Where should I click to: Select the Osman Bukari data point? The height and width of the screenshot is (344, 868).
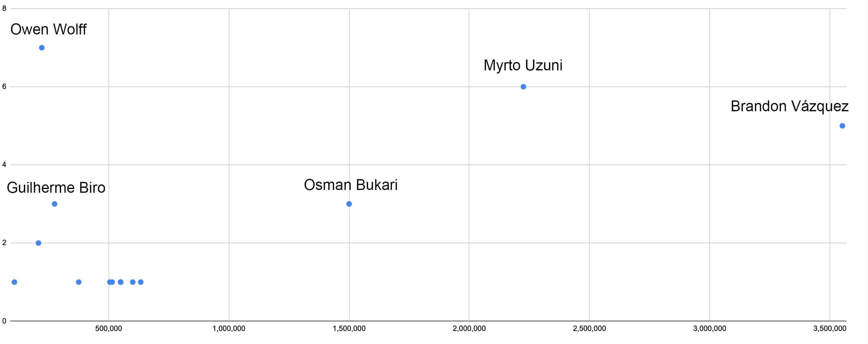tap(349, 204)
